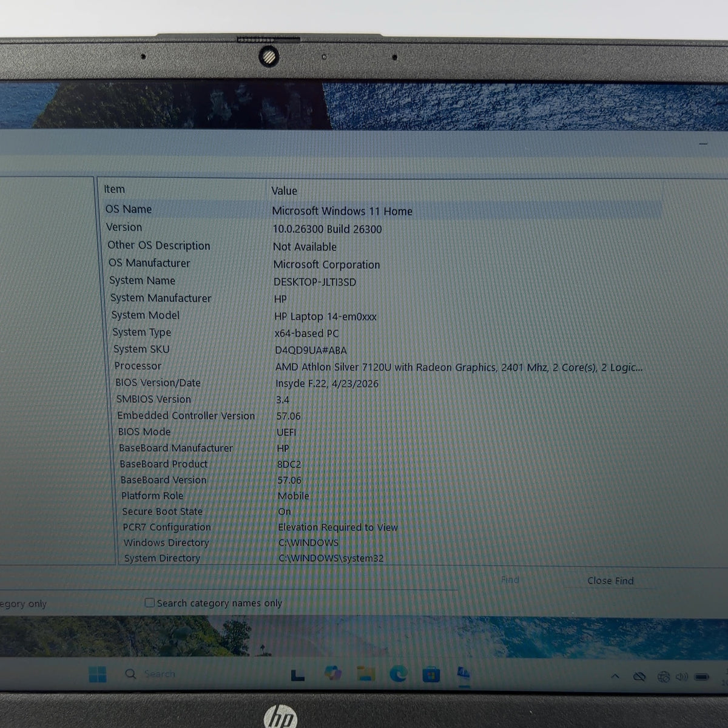
Task: Click the Value column header
Action: [x=284, y=190]
